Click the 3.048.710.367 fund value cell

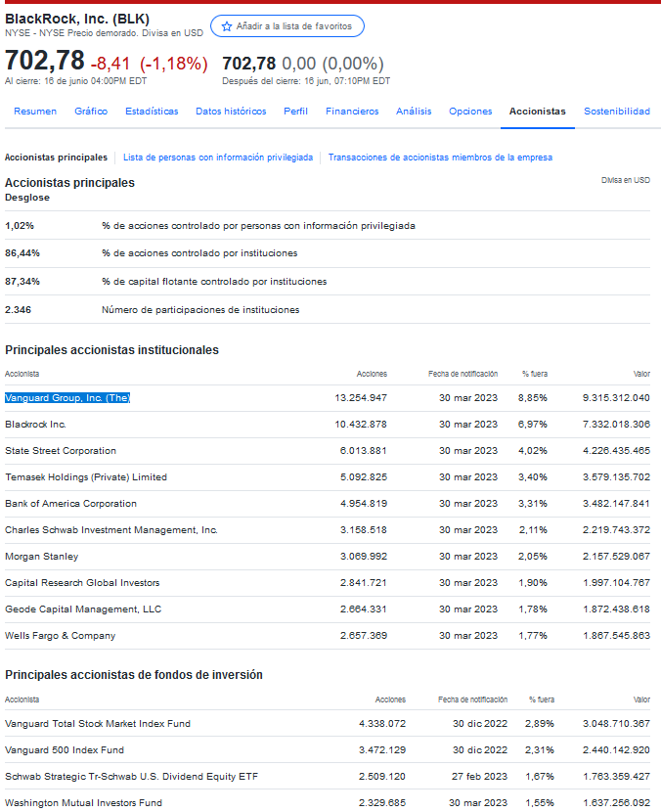616,723
